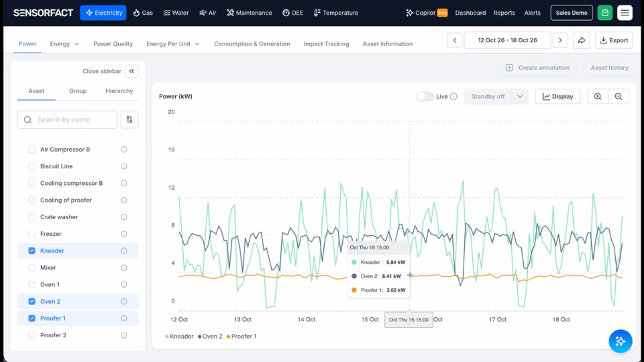Toggle Kneader series in chart legend
The width and height of the screenshot is (644, 362).
(x=179, y=336)
